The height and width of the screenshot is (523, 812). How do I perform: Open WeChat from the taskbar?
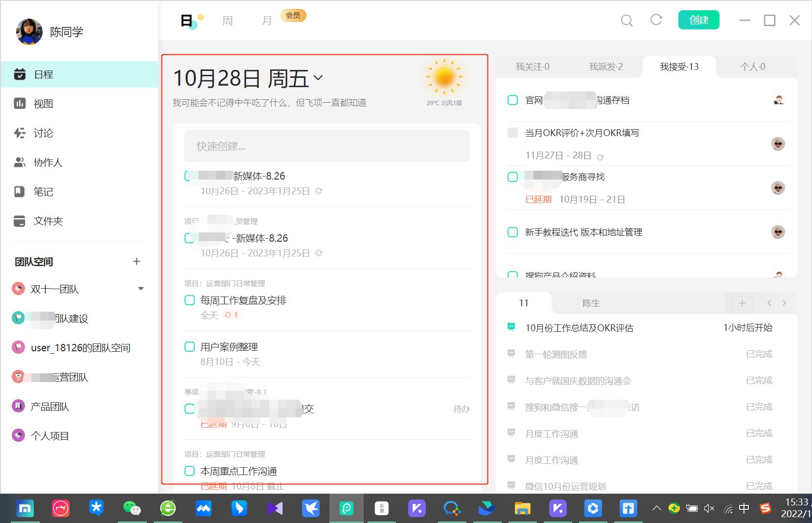pyautogui.click(x=132, y=508)
